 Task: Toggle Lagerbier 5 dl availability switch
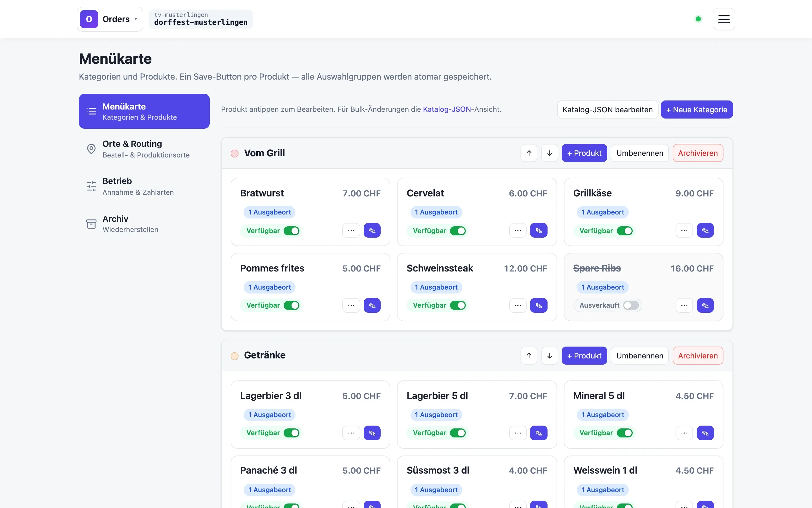458,433
